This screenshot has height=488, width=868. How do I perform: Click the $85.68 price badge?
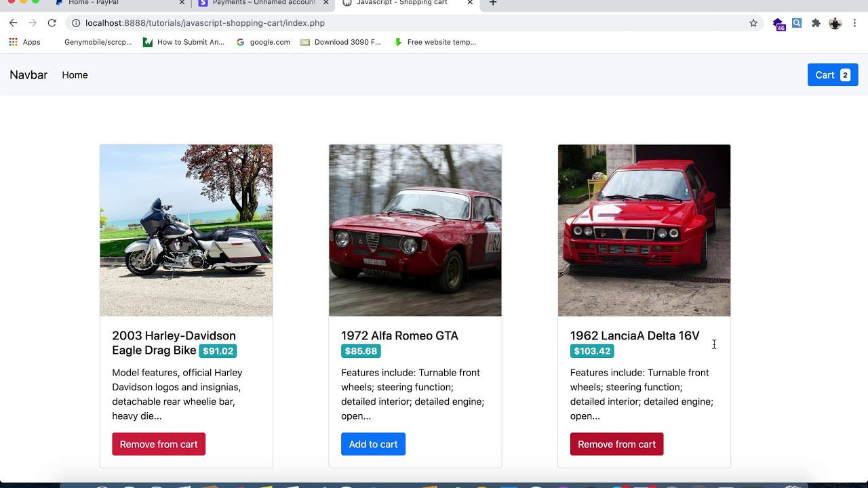tap(361, 351)
